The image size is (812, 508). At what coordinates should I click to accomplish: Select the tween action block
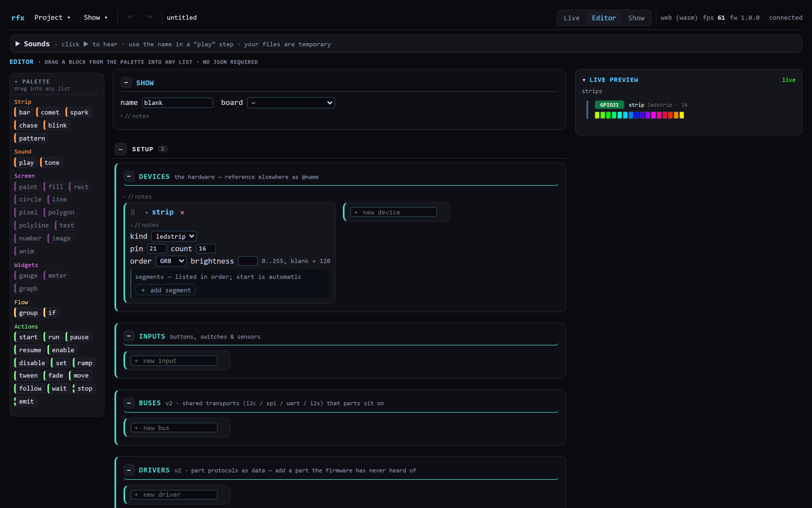(28, 375)
